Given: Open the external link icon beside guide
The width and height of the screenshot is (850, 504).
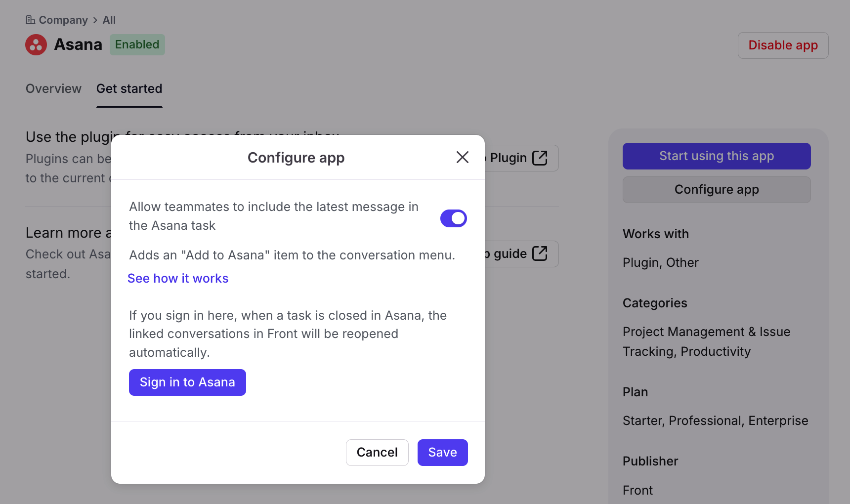Looking at the screenshot, I should (540, 253).
